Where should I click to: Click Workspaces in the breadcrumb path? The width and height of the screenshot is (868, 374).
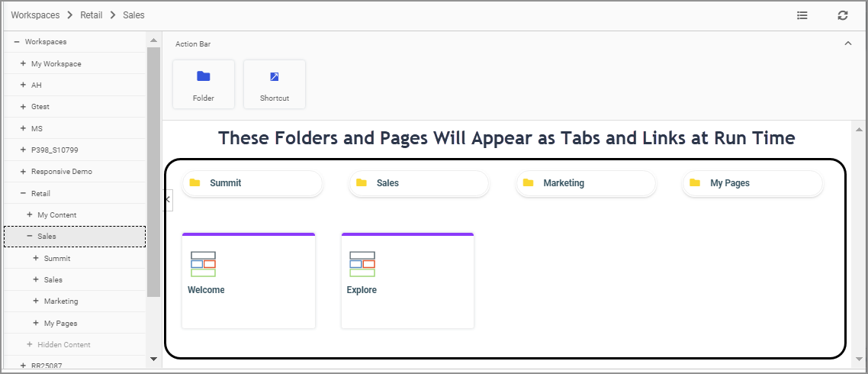pos(35,15)
